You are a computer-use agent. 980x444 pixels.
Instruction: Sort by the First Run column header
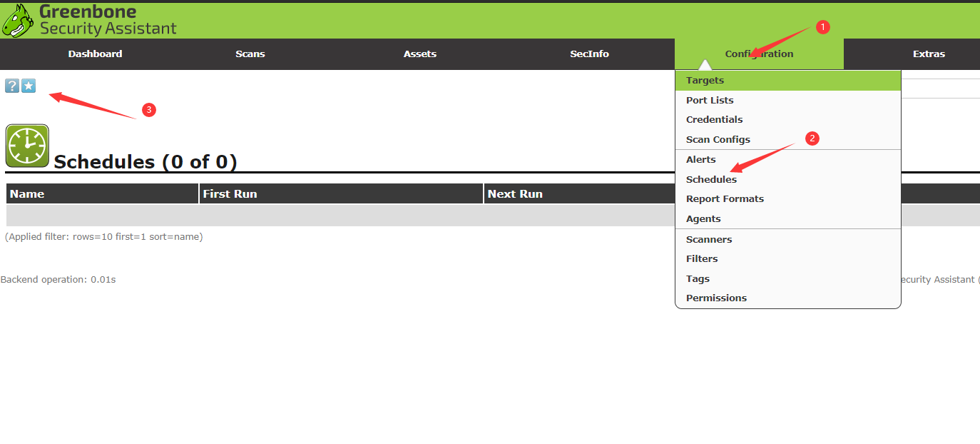(230, 194)
